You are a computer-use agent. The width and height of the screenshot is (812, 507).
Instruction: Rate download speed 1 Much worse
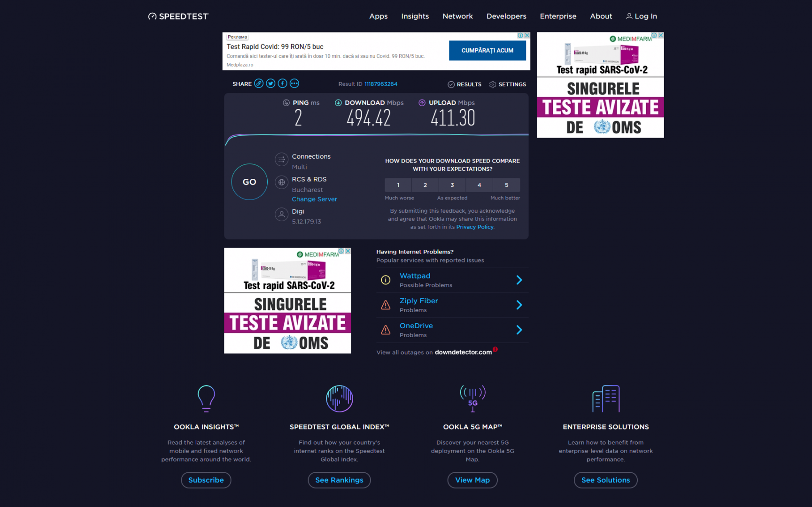(398, 185)
